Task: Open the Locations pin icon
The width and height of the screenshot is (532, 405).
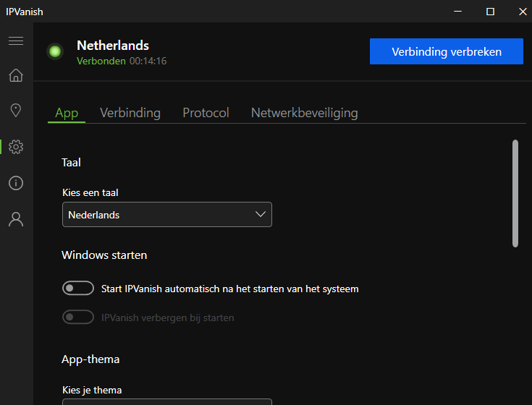Action: pyautogui.click(x=16, y=110)
